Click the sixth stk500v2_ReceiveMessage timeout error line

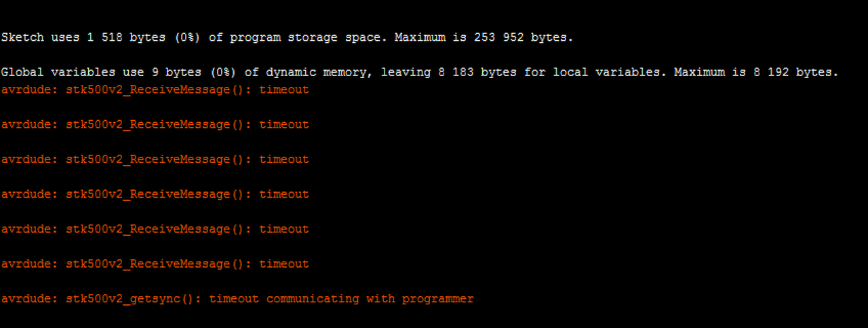click(x=155, y=264)
